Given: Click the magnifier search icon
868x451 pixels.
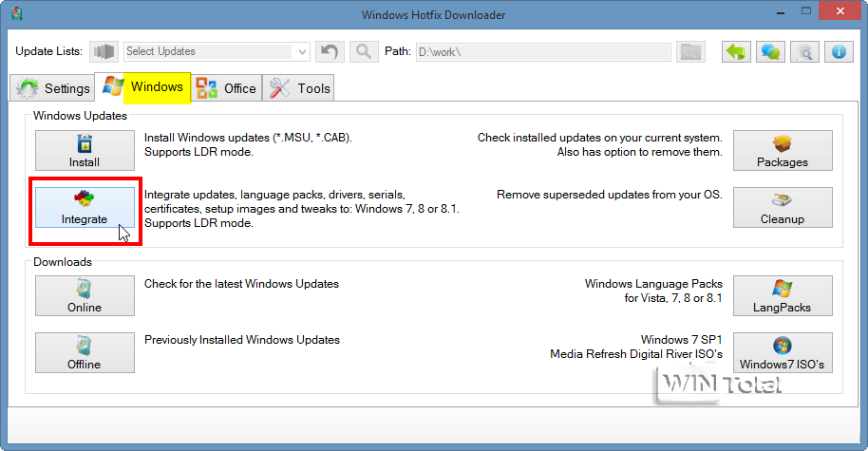Looking at the screenshot, I should [x=364, y=51].
